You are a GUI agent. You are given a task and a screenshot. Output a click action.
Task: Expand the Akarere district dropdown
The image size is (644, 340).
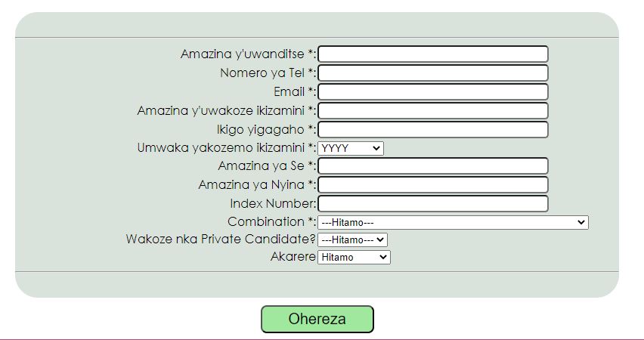[x=354, y=257]
